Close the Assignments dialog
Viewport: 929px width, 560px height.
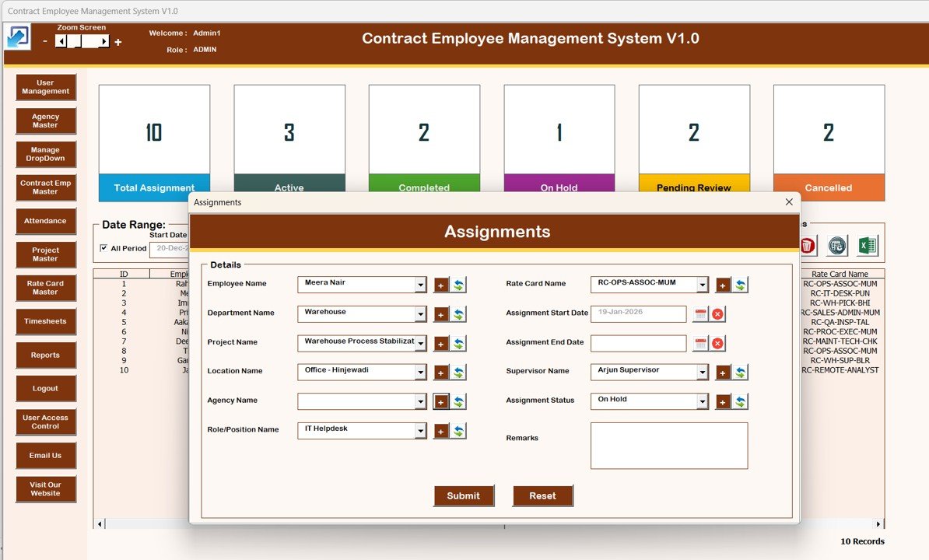tap(789, 202)
